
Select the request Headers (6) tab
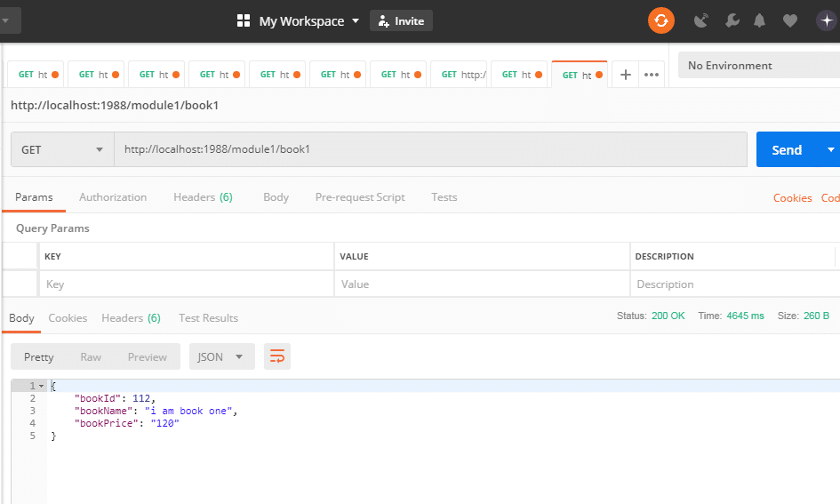[203, 197]
